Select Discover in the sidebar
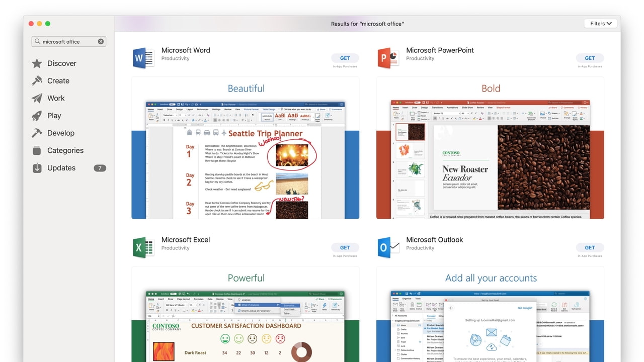The image size is (644, 362). pos(62,63)
